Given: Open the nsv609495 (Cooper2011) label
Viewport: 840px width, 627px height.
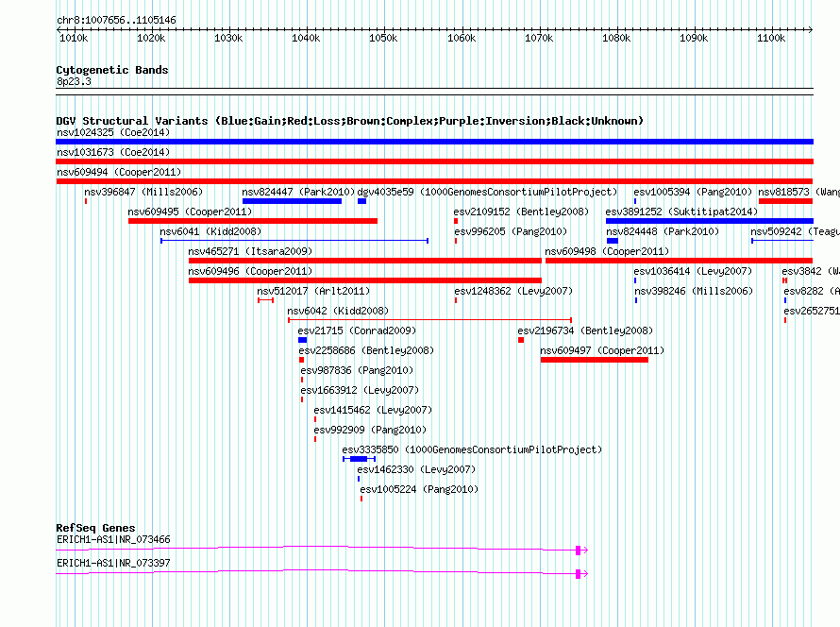Looking at the screenshot, I should (x=190, y=212).
